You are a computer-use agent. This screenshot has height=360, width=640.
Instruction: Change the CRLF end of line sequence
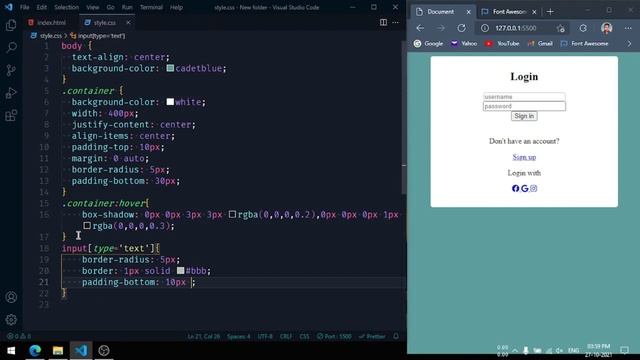click(x=286, y=336)
